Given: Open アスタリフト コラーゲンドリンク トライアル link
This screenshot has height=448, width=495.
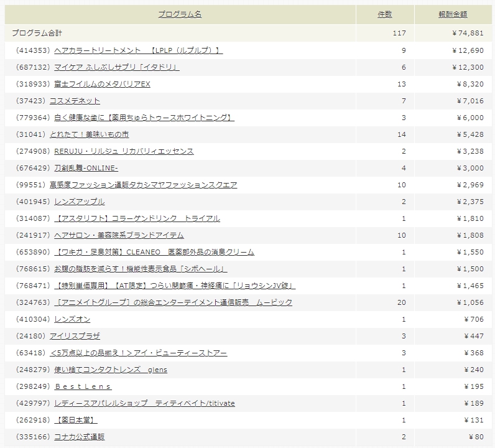Looking at the screenshot, I should [137, 218].
